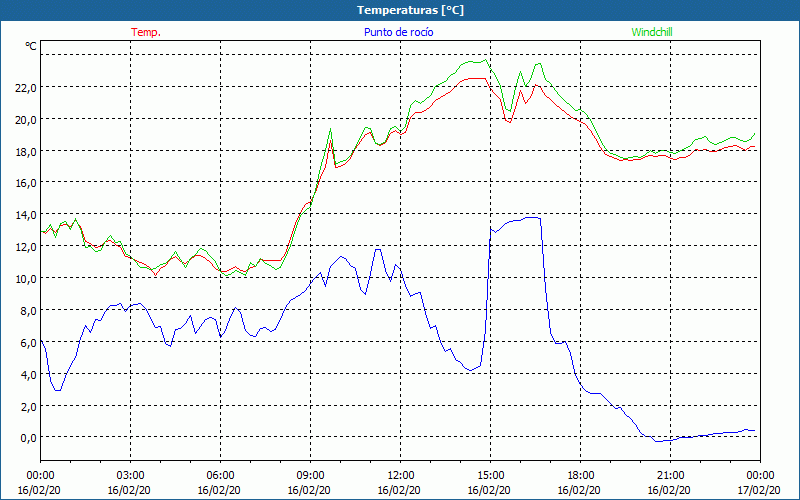Click the 21:00 time axis label
The width and height of the screenshot is (800, 500).
[670, 476]
